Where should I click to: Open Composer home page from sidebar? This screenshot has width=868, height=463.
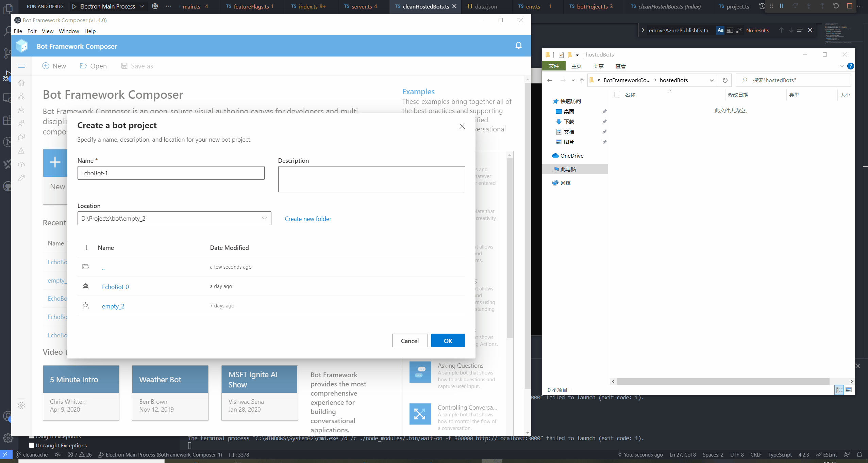21,83
